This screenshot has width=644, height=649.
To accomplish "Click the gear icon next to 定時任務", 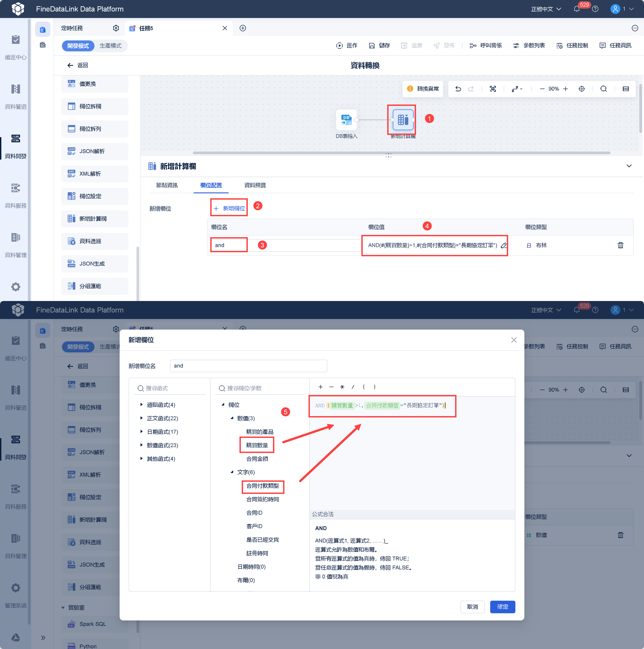I will point(116,28).
